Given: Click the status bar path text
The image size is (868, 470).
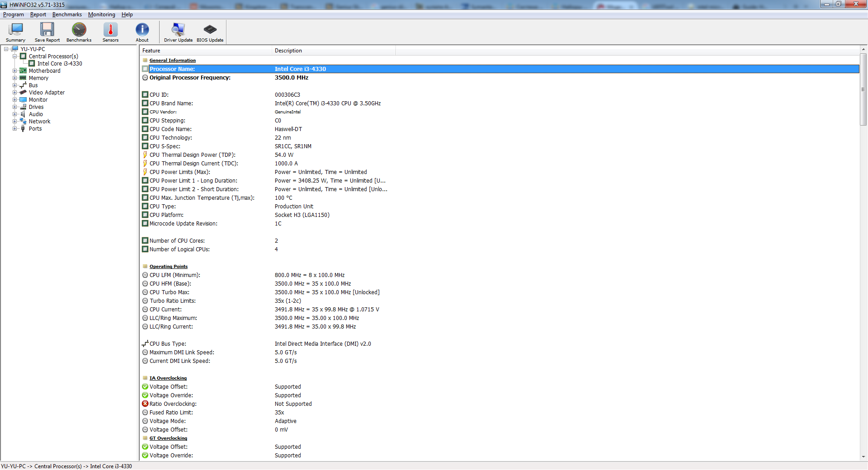Looking at the screenshot, I should pos(66,466).
